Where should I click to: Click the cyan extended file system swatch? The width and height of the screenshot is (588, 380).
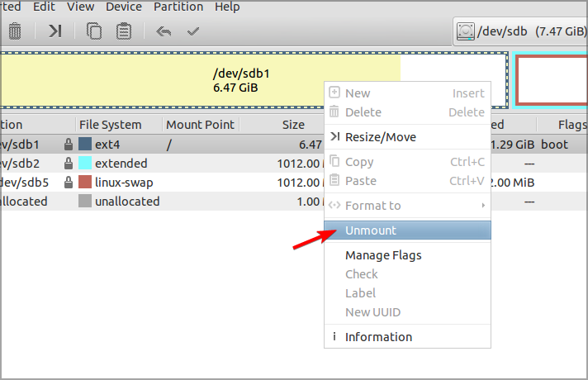click(85, 163)
